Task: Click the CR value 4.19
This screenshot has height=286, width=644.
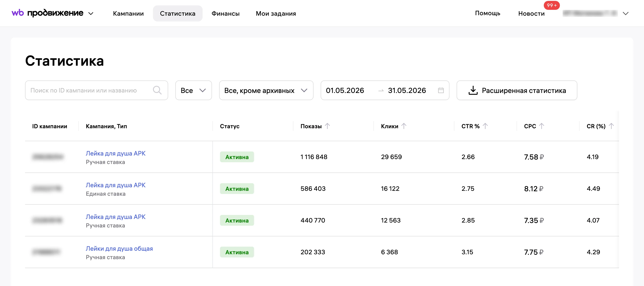Action: [593, 157]
